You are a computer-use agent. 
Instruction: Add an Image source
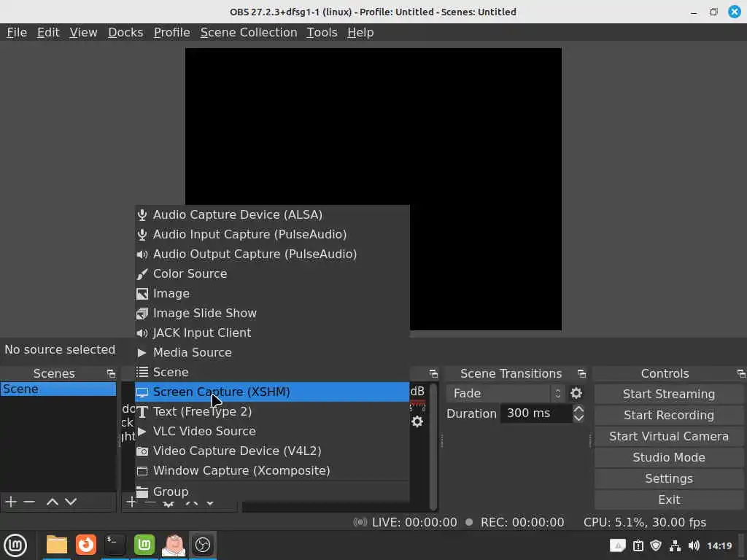[272, 293]
